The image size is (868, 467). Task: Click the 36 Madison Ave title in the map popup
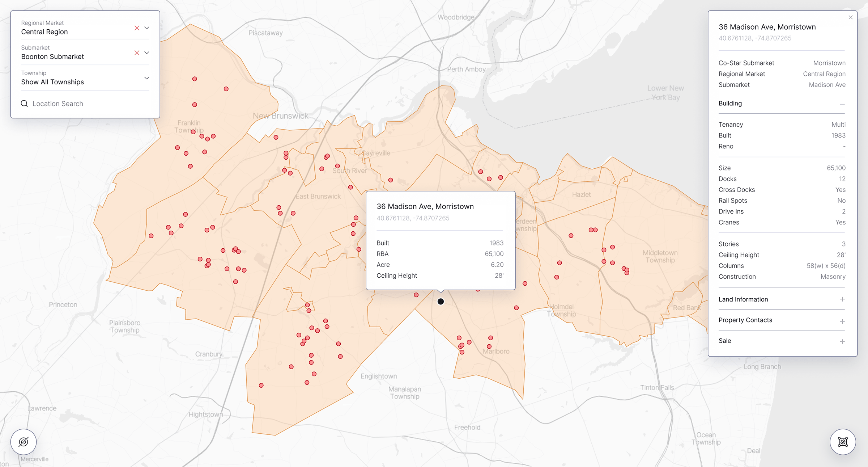pyautogui.click(x=425, y=206)
